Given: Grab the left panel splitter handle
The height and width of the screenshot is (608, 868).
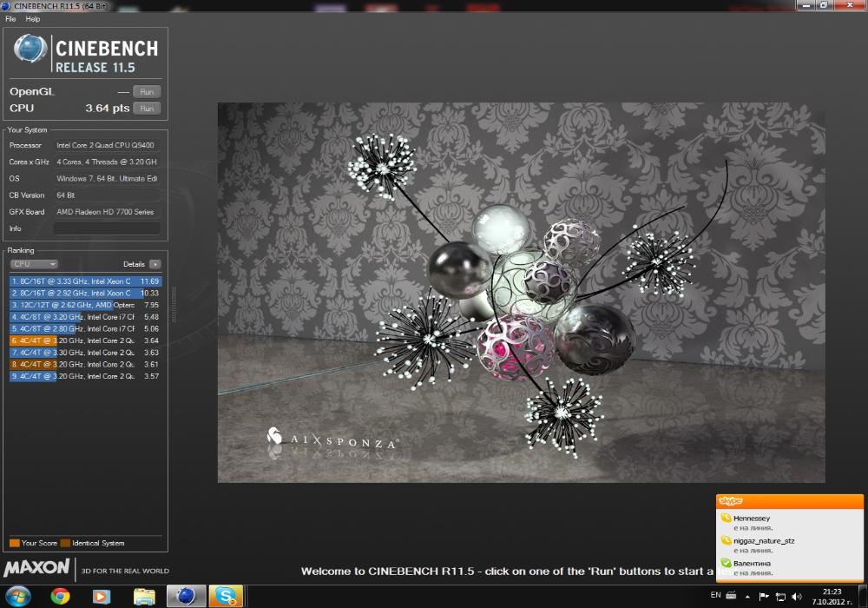Looking at the screenshot, I should tap(174, 304).
